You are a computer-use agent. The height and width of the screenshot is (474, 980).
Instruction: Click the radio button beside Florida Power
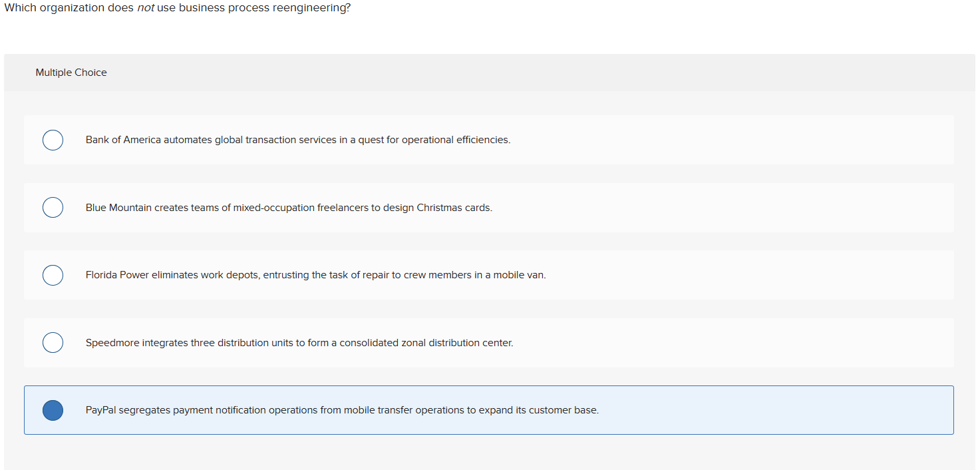53,275
